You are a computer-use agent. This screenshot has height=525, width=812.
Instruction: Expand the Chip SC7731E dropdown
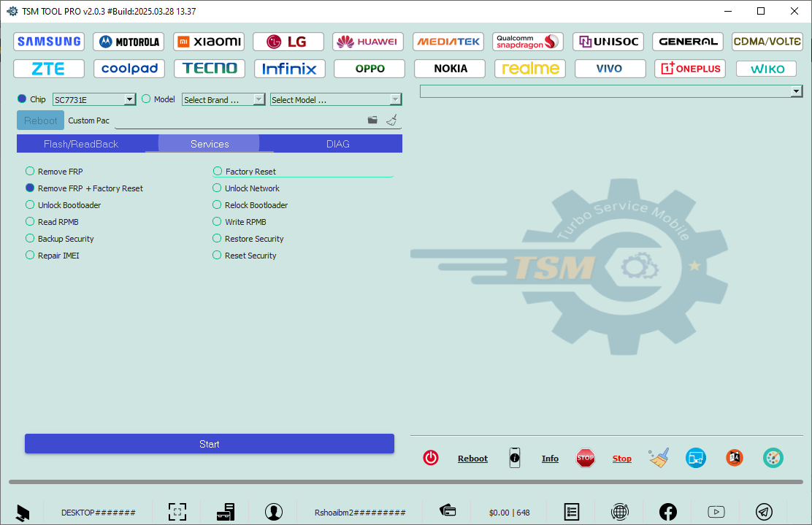(x=130, y=99)
